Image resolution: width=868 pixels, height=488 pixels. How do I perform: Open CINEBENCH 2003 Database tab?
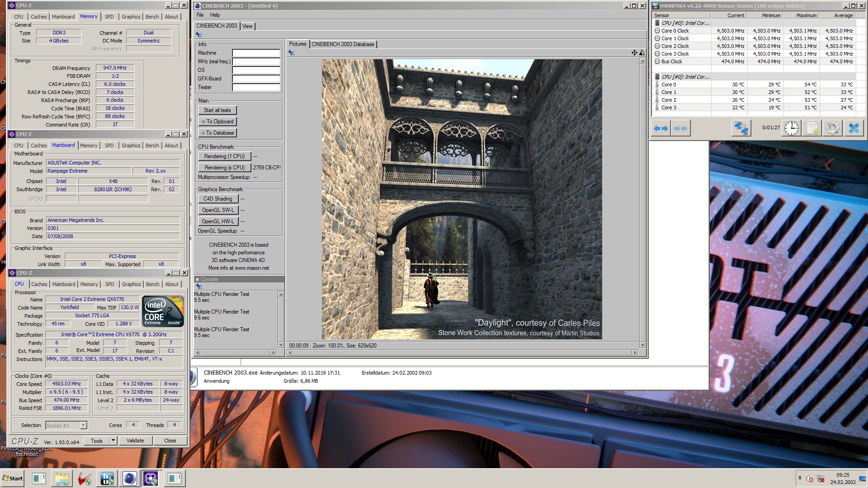(x=343, y=44)
